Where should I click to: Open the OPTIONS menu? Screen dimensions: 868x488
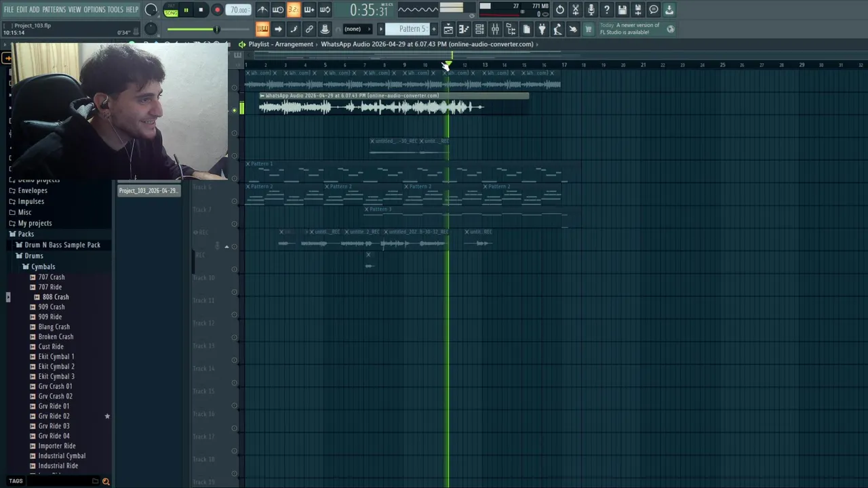click(x=94, y=9)
